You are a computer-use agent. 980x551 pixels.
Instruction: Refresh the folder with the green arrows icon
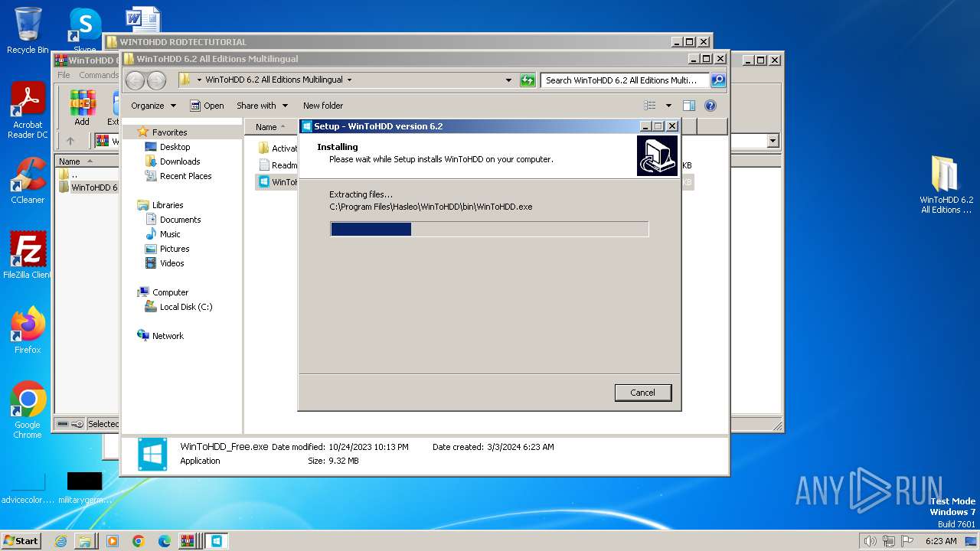[x=528, y=80]
